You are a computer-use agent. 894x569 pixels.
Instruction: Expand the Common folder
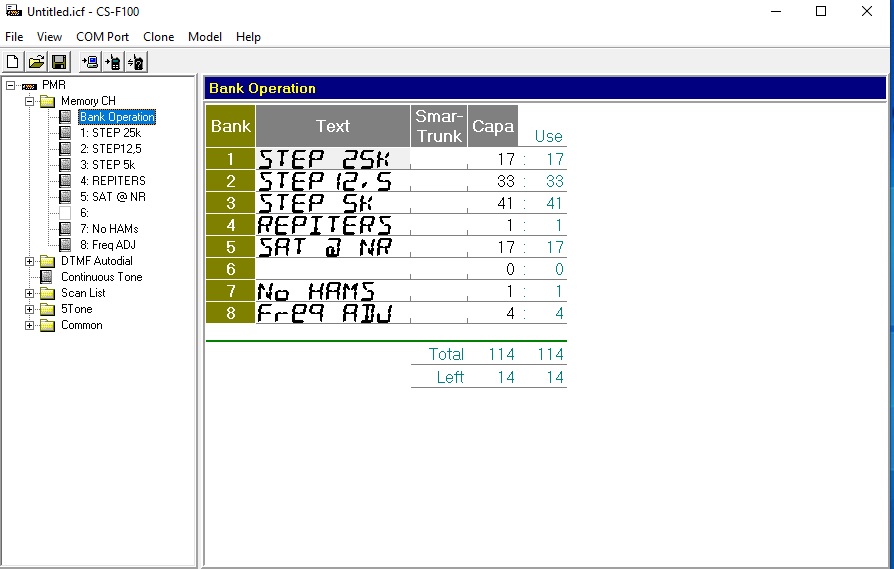(x=30, y=325)
